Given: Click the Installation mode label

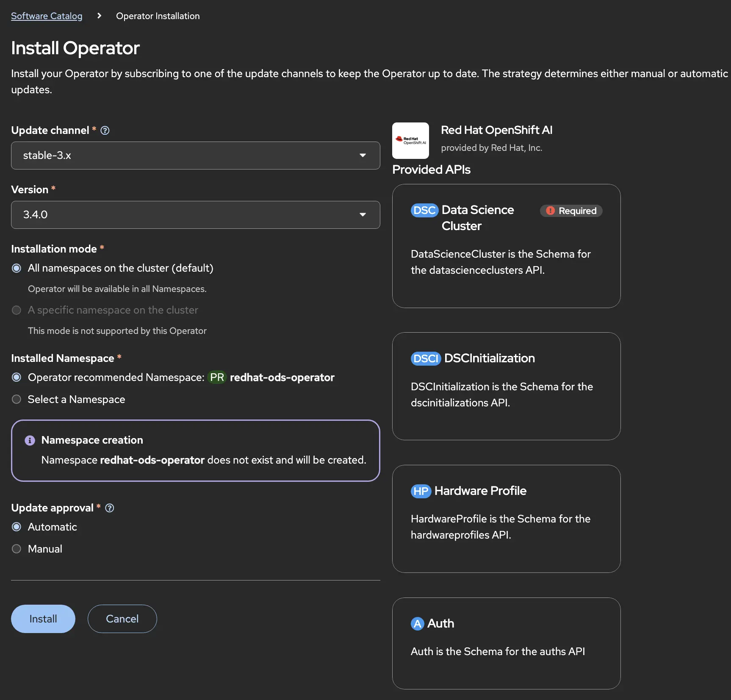Looking at the screenshot, I should click(x=54, y=249).
